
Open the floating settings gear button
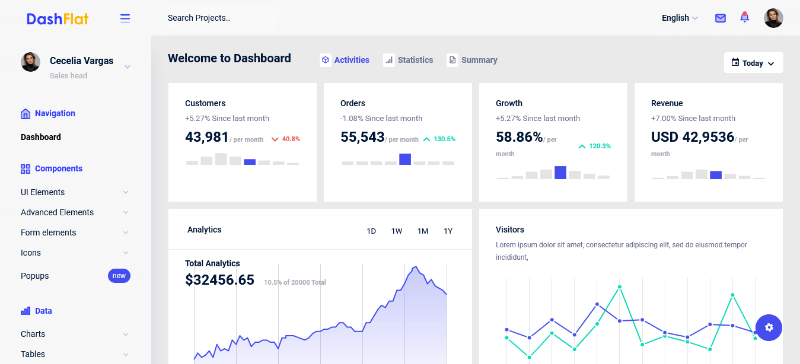tap(769, 327)
